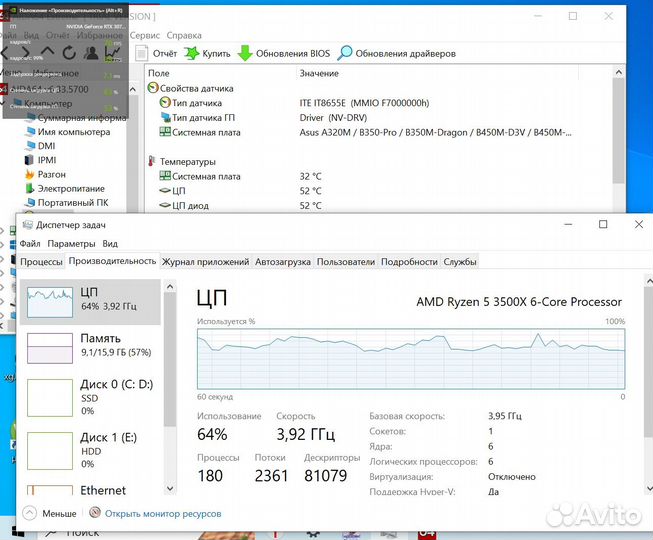Select IPMI item in AIDA64 tree

[41, 160]
